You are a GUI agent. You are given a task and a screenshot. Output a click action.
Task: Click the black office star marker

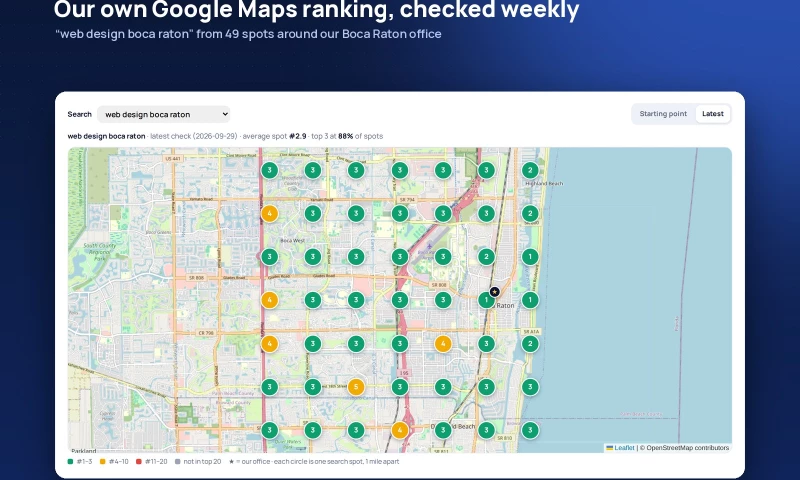click(x=494, y=292)
